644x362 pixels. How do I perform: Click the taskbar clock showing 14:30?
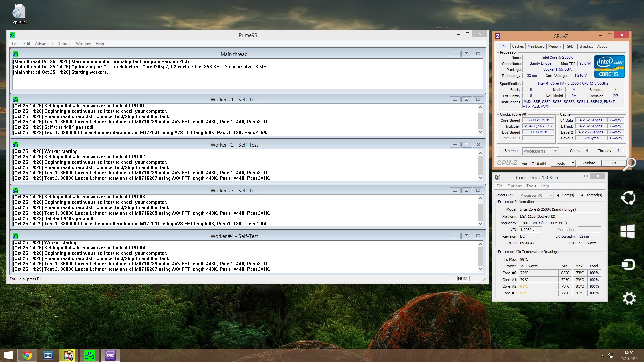(x=629, y=356)
